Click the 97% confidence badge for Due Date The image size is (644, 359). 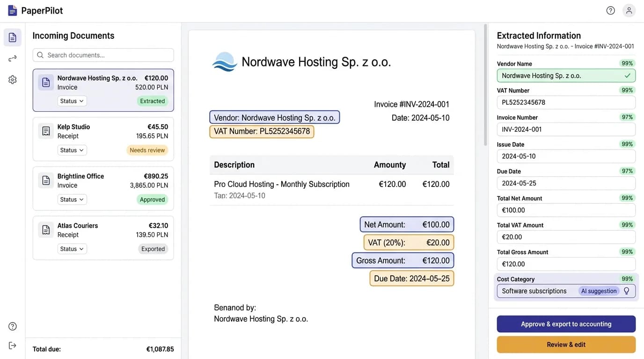pos(627,171)
